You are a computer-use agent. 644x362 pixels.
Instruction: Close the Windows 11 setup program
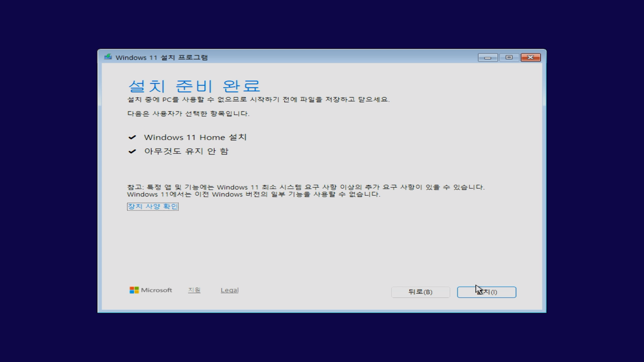tap(530, 57)
